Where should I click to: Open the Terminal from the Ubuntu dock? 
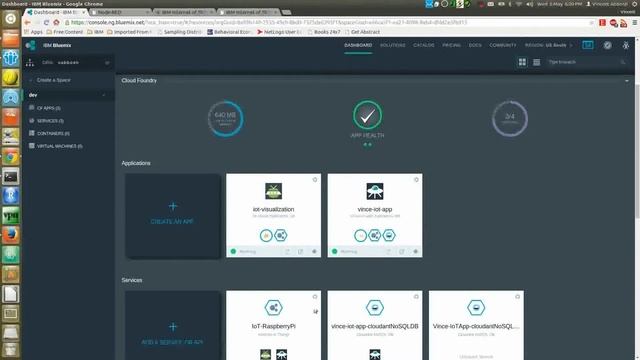click(x=11, y=176)
